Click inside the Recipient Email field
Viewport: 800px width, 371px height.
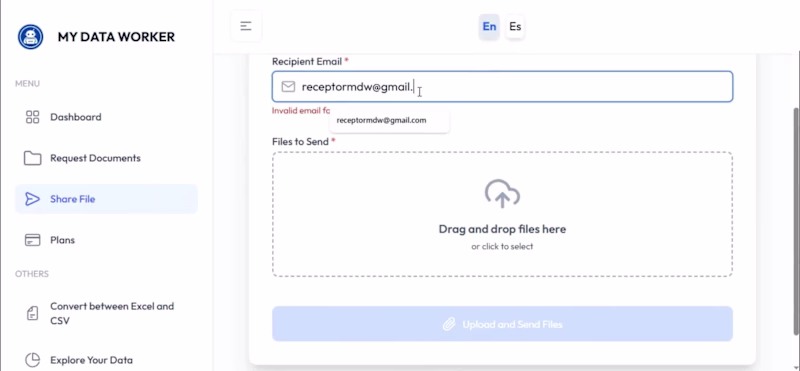coord(503,87)
